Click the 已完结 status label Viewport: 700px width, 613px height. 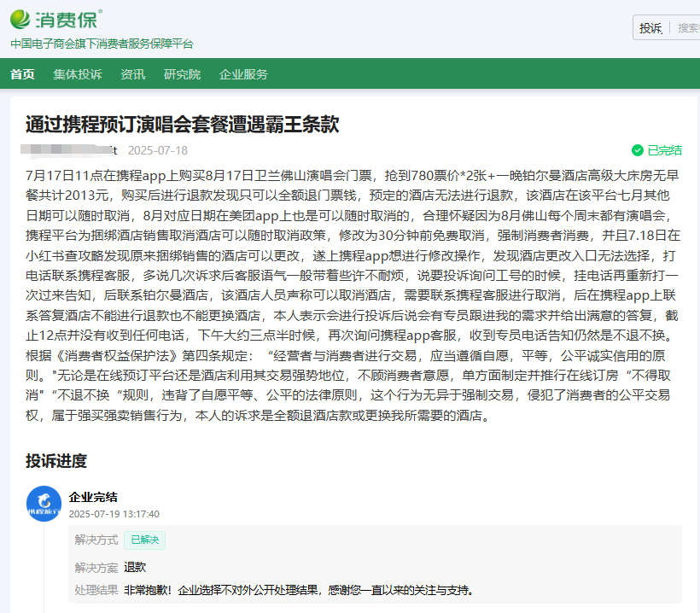664,150
